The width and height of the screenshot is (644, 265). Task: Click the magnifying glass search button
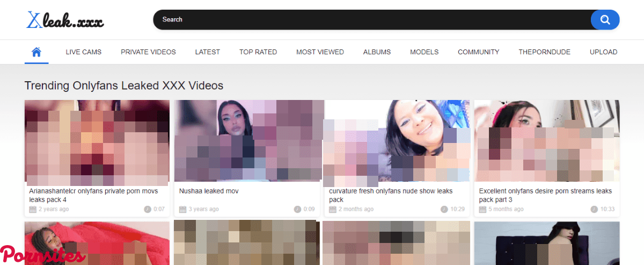pos(605,20)
